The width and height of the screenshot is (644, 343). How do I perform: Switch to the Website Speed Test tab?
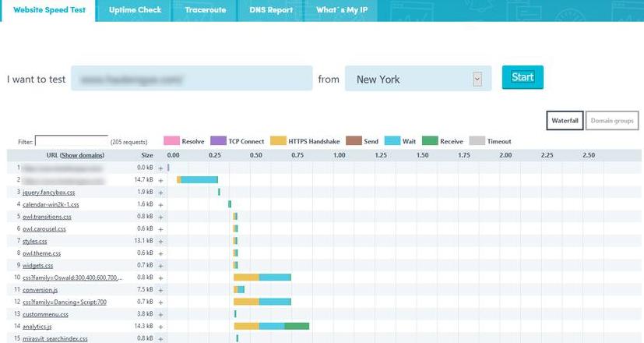[49, 10]
